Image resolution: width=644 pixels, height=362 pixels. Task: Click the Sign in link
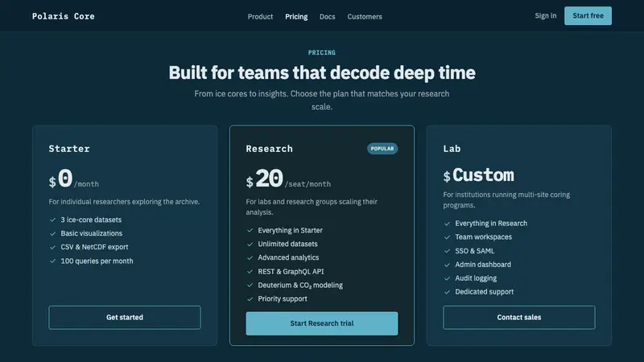pos(546,15)
